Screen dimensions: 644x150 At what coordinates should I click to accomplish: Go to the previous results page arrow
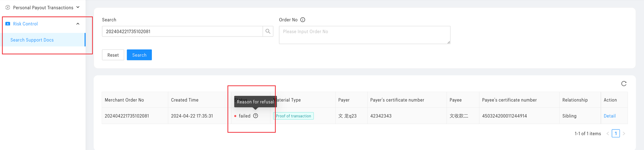[608, 134]
